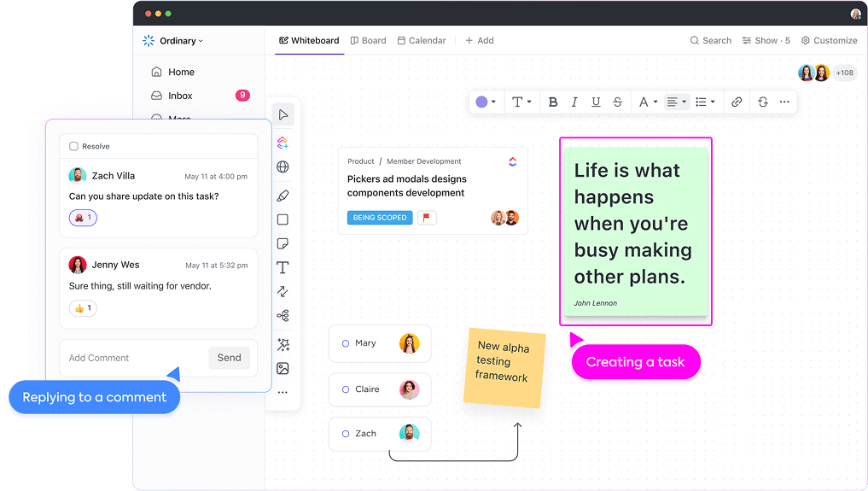The image size is (868, 491).
Task: Click the Product breadcrumb on task card
Action: [360, 161]
